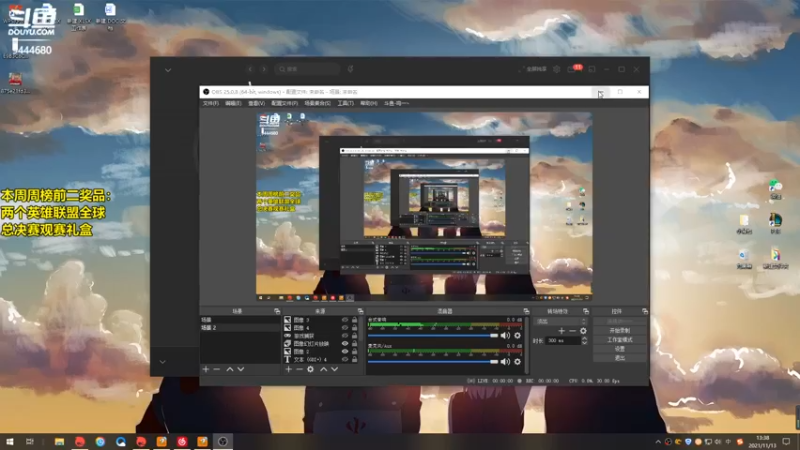Open the 工具(T) menu
The width and height of the screenshot is (800, 450).
(x=345, y=103)
